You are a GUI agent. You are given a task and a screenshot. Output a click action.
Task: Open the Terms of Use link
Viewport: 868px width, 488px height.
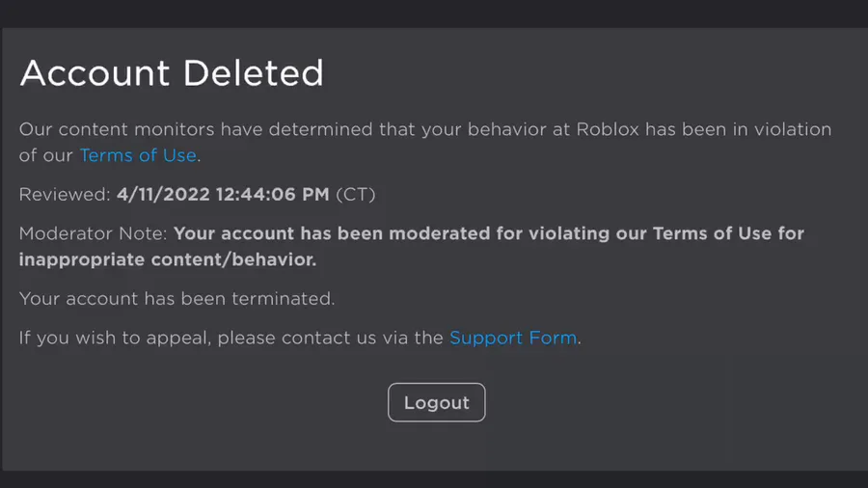point(138,154)
